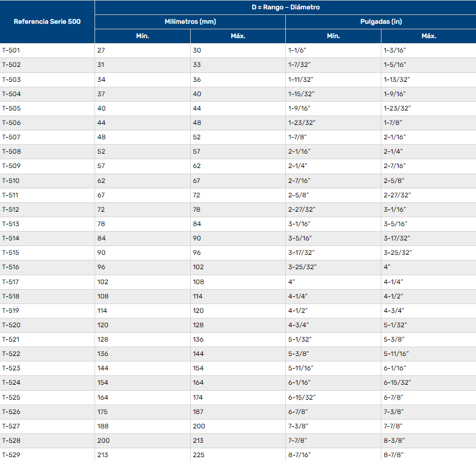
Task: Click the T-516 reference cell
Action: tap(11, 268)
